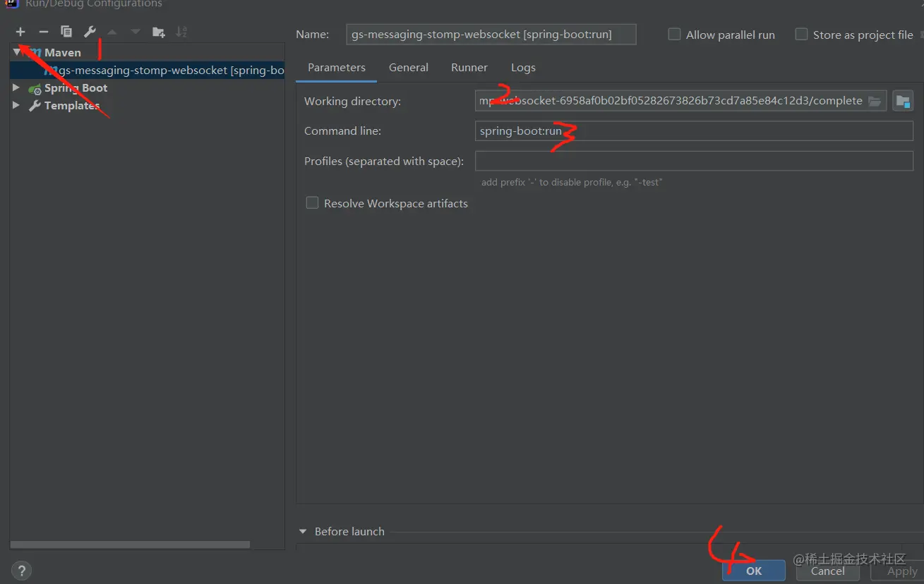This screenshot has height=584, width=924.
Task: Open the Logs tab
Action: 523,68
